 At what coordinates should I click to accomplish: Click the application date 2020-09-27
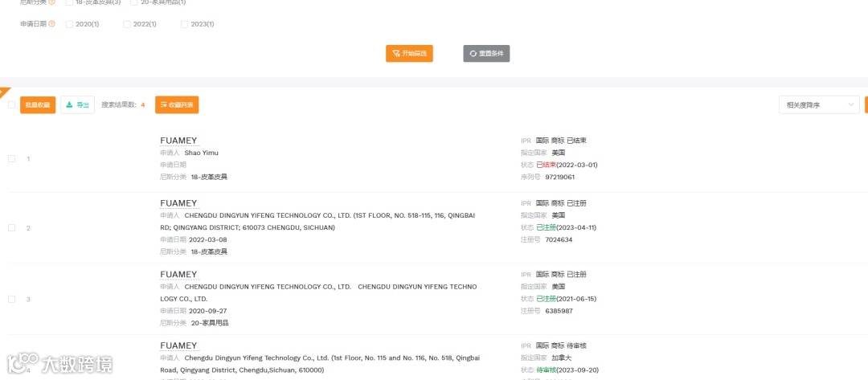pos(207,311)
